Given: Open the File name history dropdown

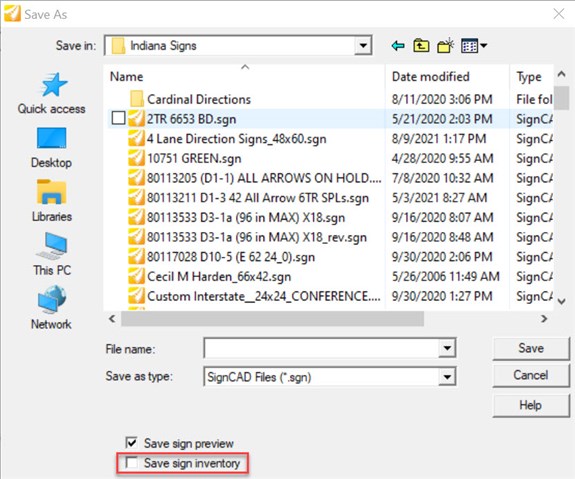Looking at the screenshot, I should pos(447,348).
